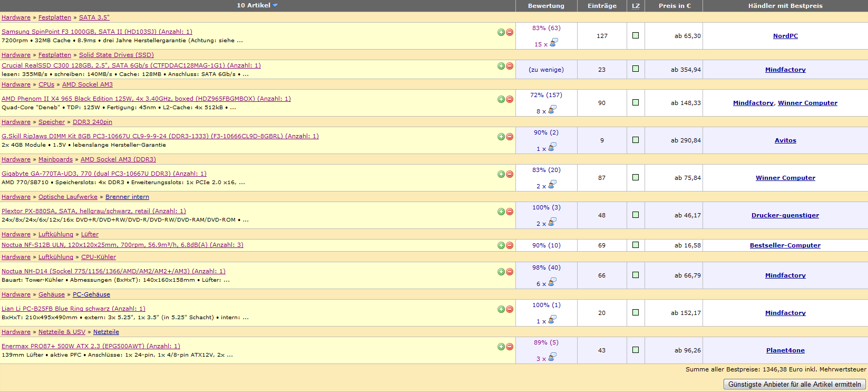Increase G.Skill RipJaws kit quantity with plus icon

(501, 137)
